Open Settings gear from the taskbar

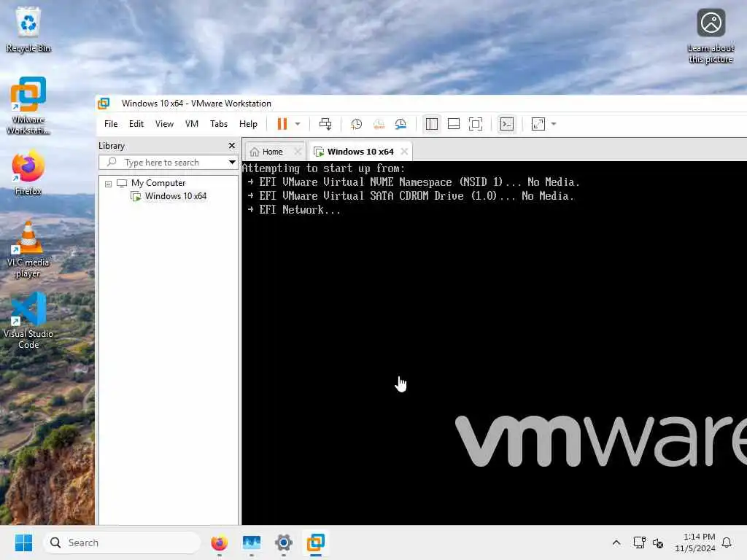(x=284, y=542)
